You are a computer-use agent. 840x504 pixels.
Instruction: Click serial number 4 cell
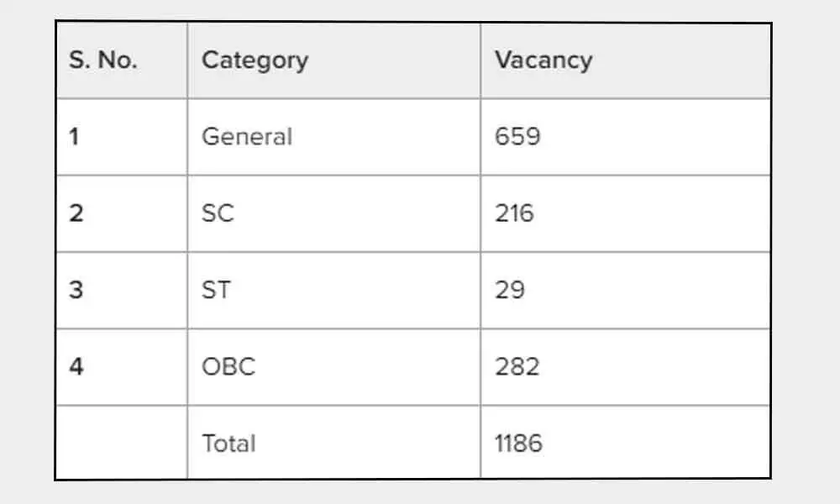[76, 367]
